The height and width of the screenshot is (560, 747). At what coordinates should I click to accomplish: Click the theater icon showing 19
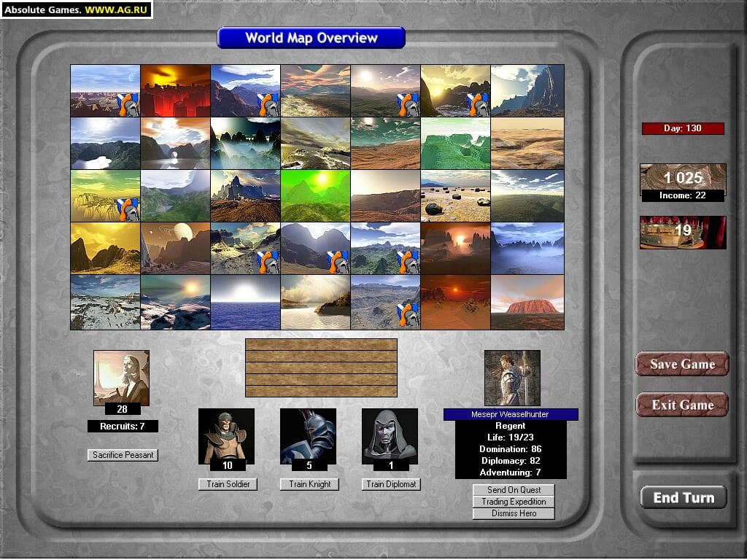coord(683,232)
